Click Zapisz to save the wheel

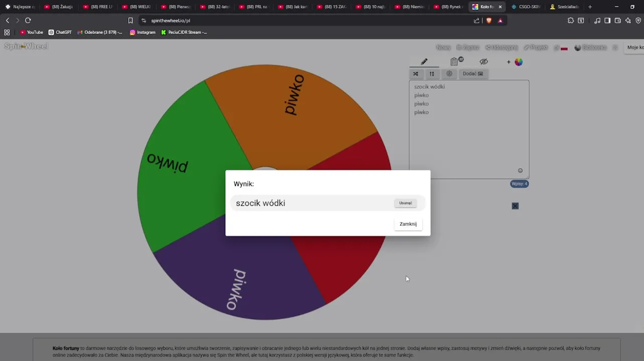pyautogui.click(x=468, y=48)
